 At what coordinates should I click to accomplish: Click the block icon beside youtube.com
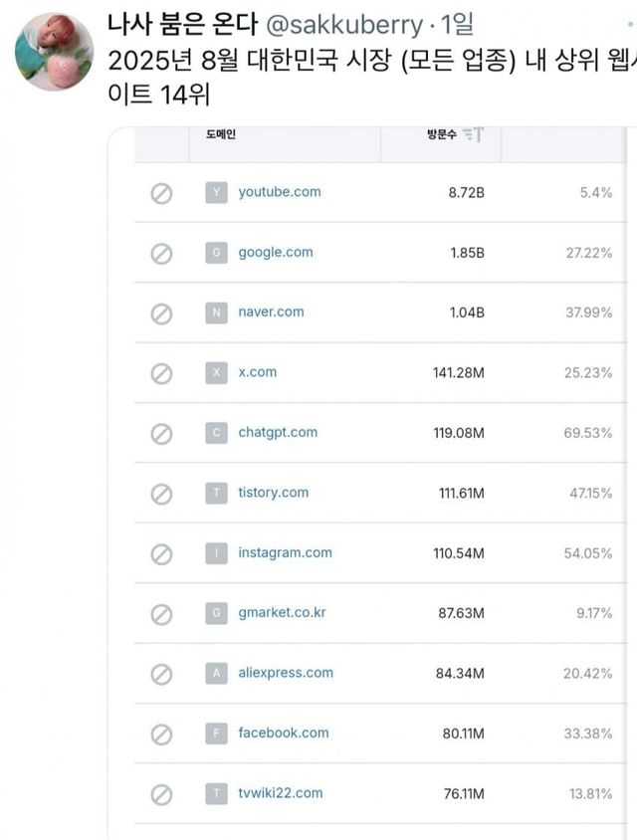pos(161,193)
